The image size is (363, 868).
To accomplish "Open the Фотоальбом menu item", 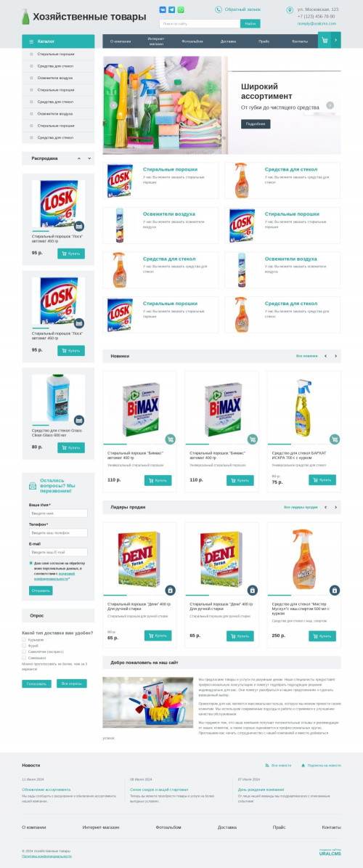I will [x=192, y=41].
